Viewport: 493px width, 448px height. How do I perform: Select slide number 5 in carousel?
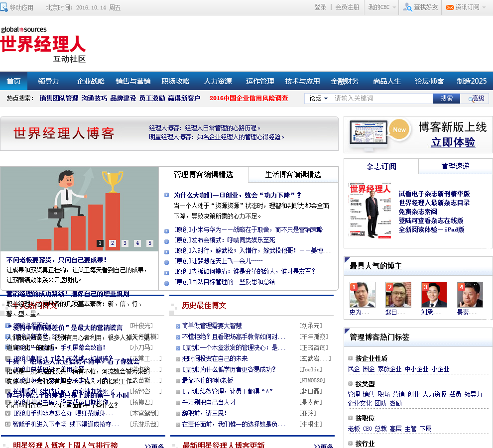(150, 243)
